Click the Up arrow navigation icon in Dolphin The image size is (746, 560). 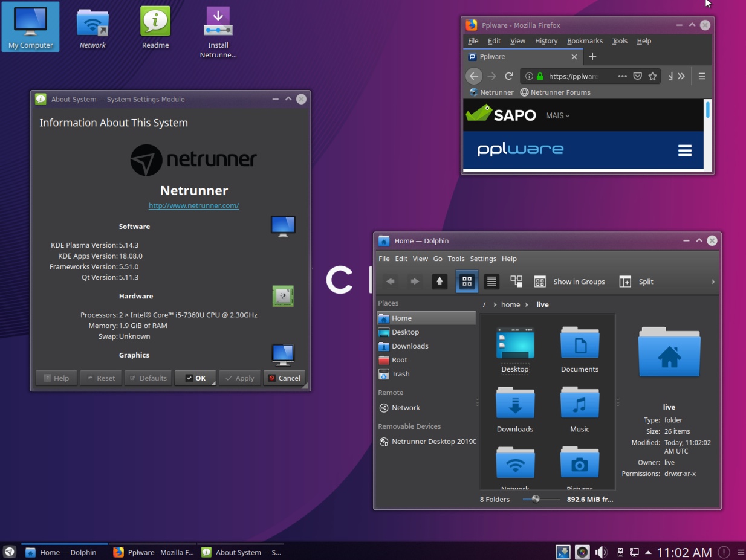pyautogui.click(x=439, y=281)
